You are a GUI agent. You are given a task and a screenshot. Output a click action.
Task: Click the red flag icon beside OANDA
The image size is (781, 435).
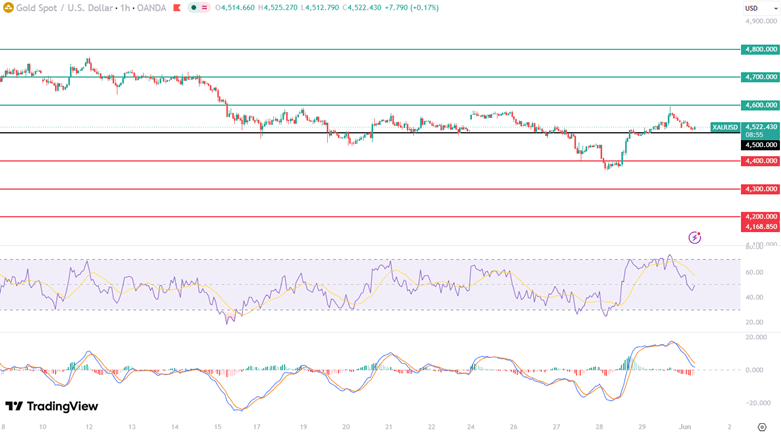point(177,8)
